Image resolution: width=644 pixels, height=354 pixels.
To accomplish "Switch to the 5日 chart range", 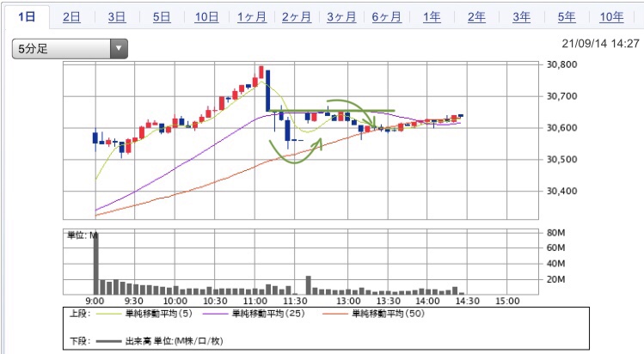I will point(162,17).
